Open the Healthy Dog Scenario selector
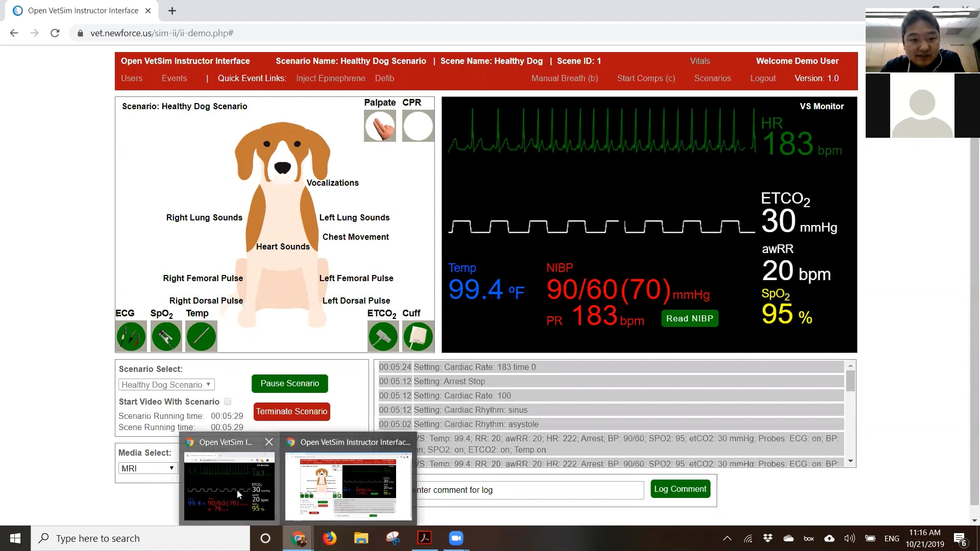 166,384
